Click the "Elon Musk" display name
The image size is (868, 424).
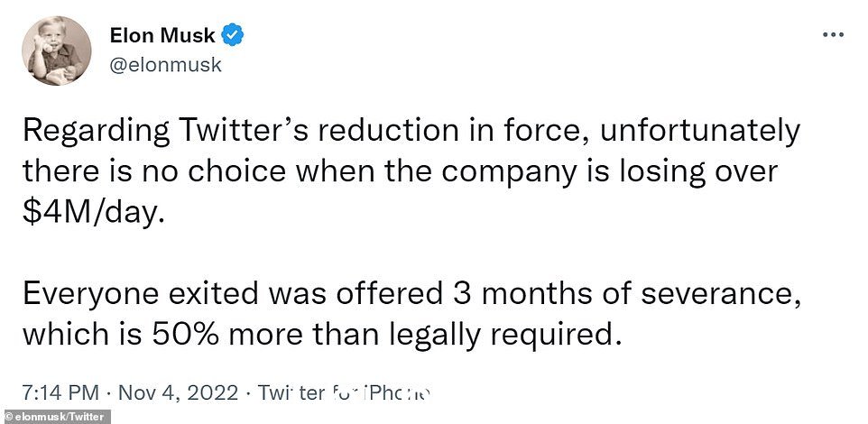coord(162,35)
